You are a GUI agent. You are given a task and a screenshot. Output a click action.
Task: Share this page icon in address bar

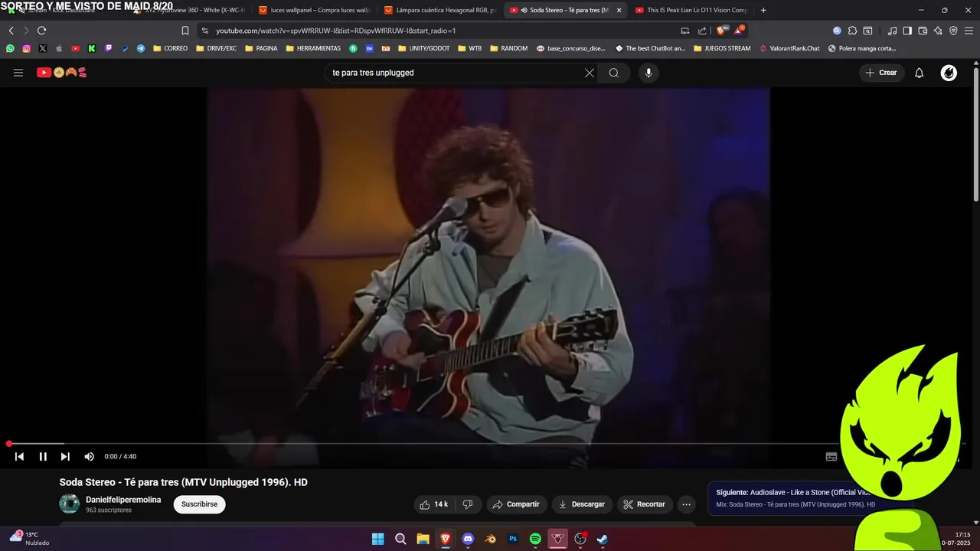pyautogui.click(x=702, y=31)
